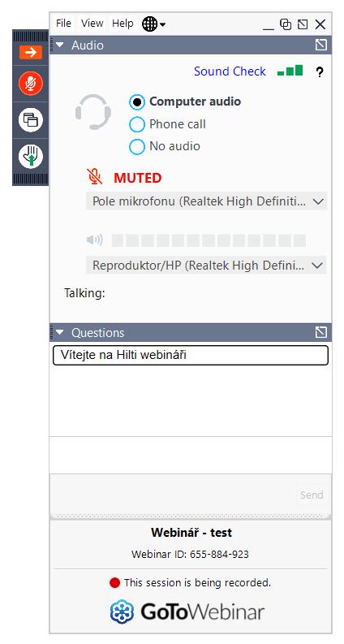
Task: Raise your hand using the hand icon
Action: 30,157
